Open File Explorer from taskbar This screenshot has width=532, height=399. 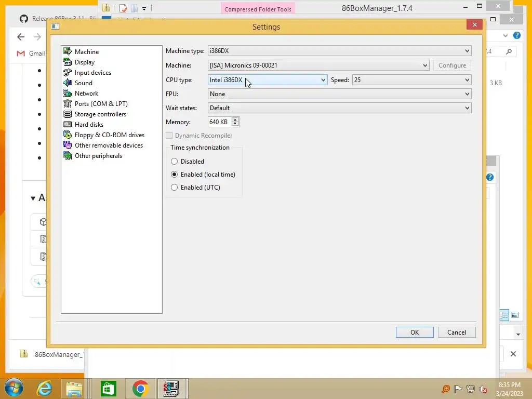tap(74, 389)
